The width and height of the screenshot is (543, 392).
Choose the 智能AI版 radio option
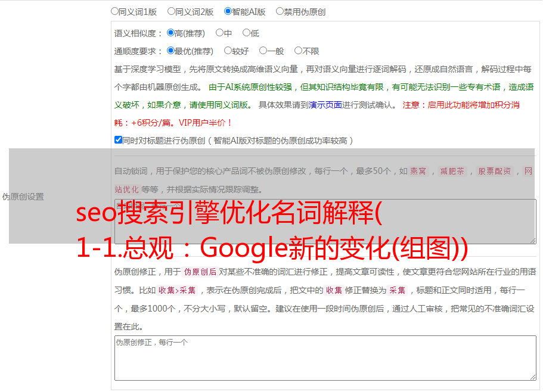228,11
